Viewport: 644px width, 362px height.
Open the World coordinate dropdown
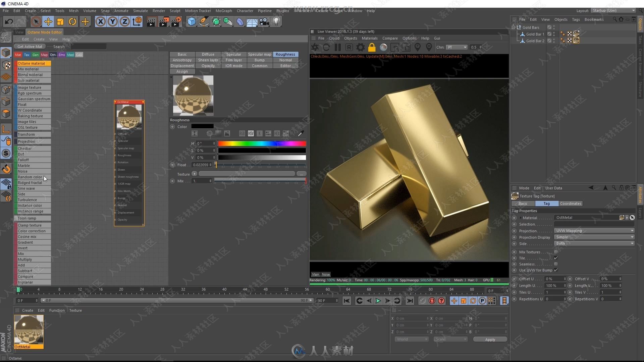pos(412,339)
